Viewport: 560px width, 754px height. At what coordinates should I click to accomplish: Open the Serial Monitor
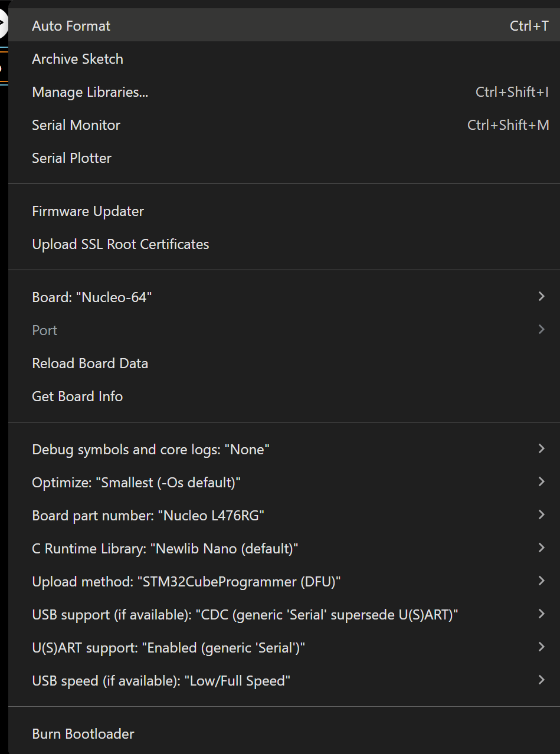click(76, 125)
